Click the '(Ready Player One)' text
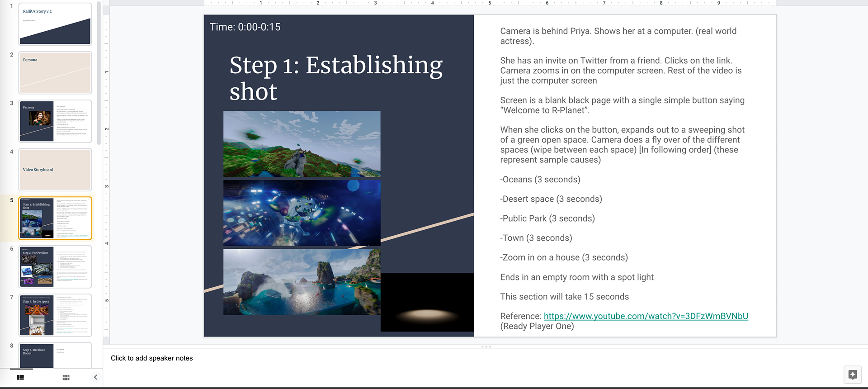Screen dimensions: 868x389 click(537, 326)
